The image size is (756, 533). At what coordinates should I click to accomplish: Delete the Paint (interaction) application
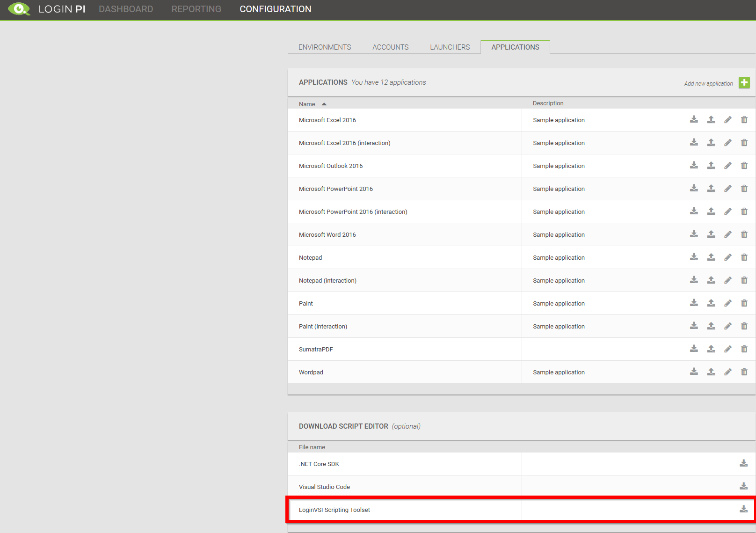[x=744, y=326]
